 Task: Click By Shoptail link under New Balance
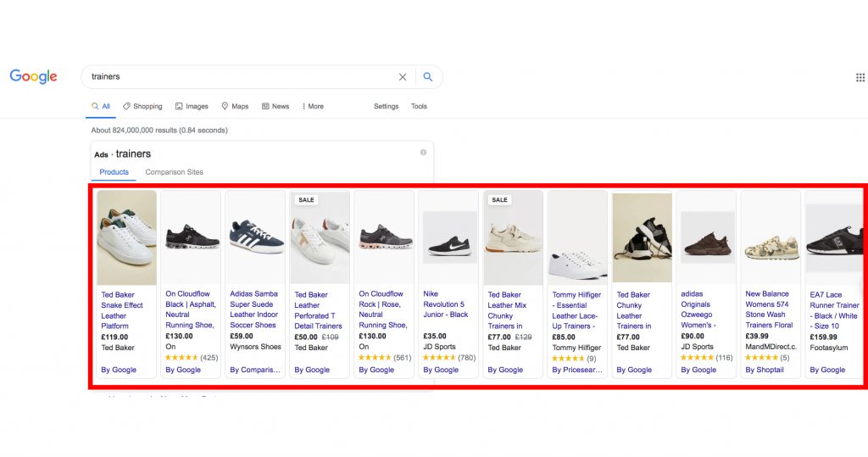click(x=765, y=370)
